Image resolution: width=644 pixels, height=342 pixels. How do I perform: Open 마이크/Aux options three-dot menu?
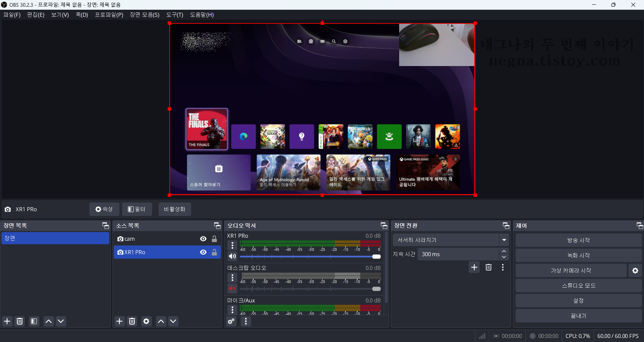(232, 310)
